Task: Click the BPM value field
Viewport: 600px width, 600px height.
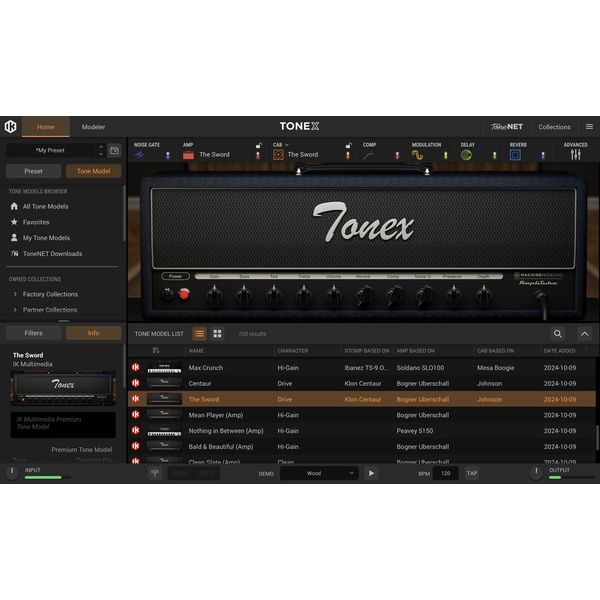Action: (446, 473)
